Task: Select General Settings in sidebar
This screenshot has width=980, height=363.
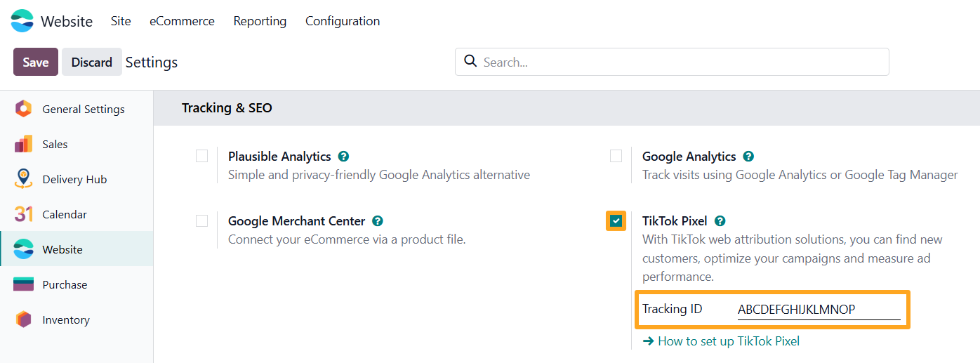Action: 77,109
